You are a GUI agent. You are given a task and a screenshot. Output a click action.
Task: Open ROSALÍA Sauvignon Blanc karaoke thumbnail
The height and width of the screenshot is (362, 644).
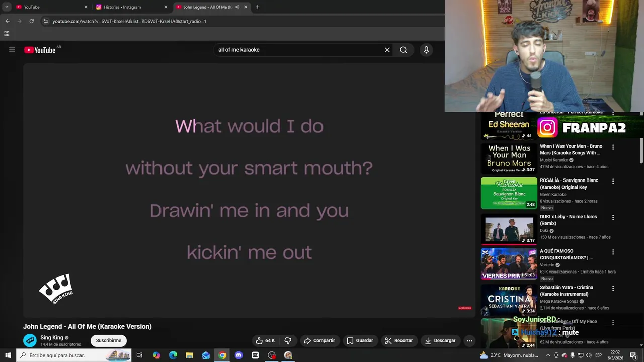[x=509, y=193]
